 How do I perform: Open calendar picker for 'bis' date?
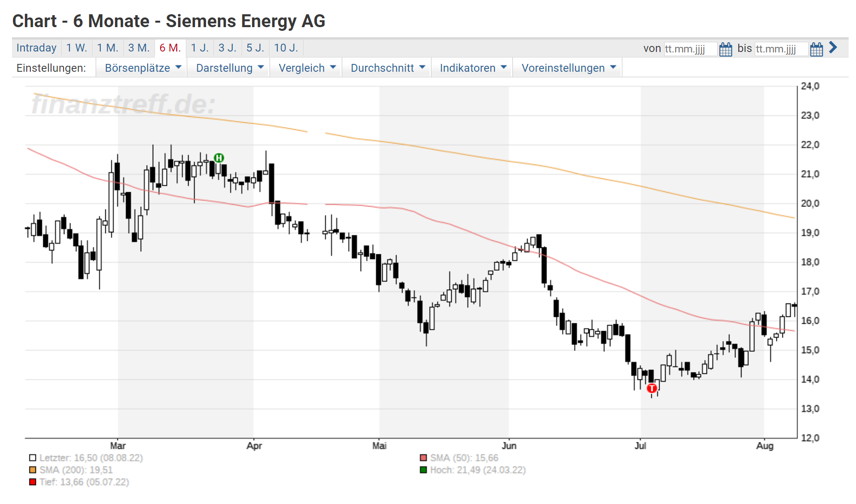tap(816, 49)
